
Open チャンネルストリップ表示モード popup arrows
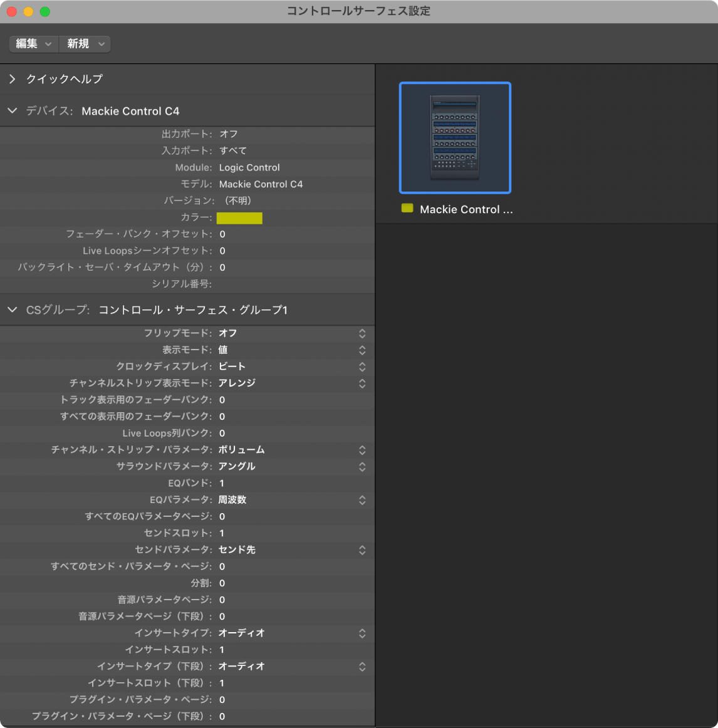(x=362, y=383)
